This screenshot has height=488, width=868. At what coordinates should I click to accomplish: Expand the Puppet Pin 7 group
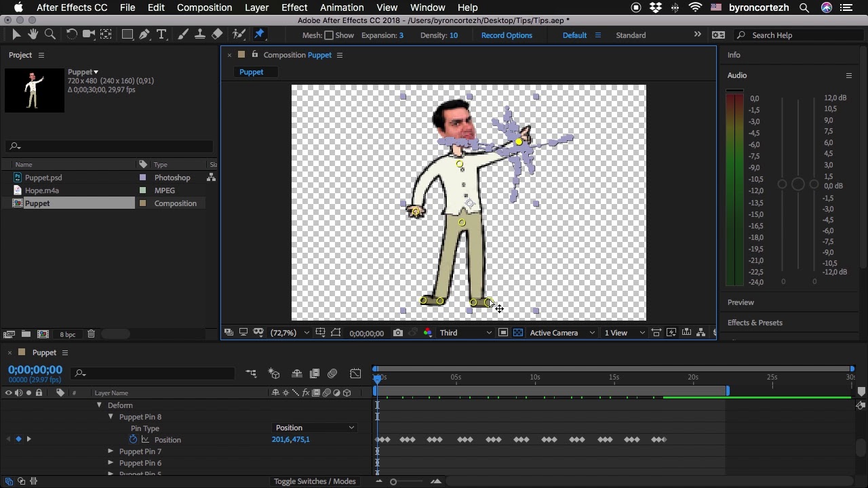[x=111, y=451]
